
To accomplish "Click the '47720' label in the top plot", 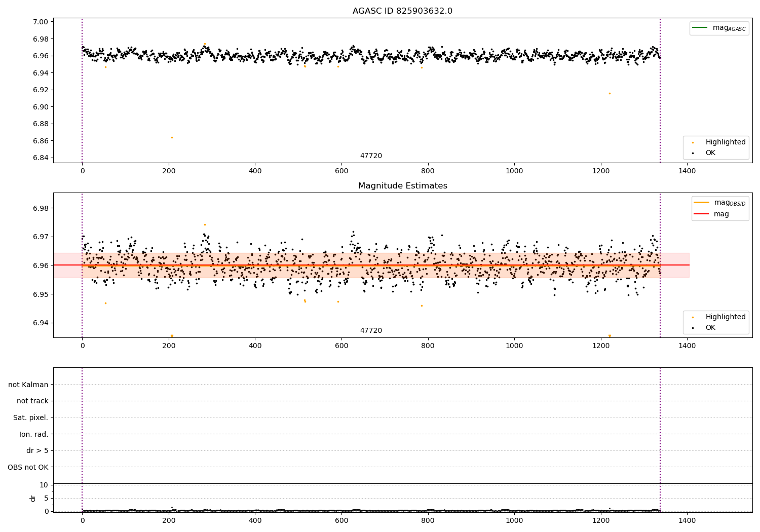I will (371, 156).
